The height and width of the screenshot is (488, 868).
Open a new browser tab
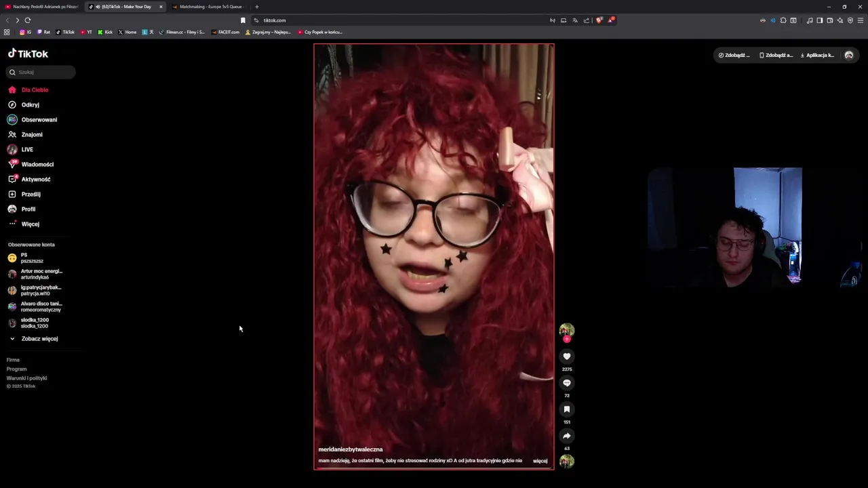[x=256, y=7]
